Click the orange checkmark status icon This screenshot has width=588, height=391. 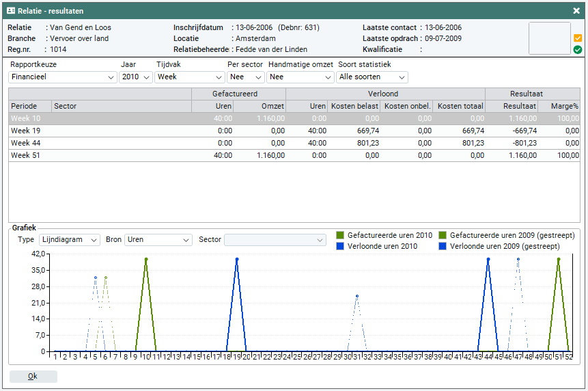click(x=578, y=38)
